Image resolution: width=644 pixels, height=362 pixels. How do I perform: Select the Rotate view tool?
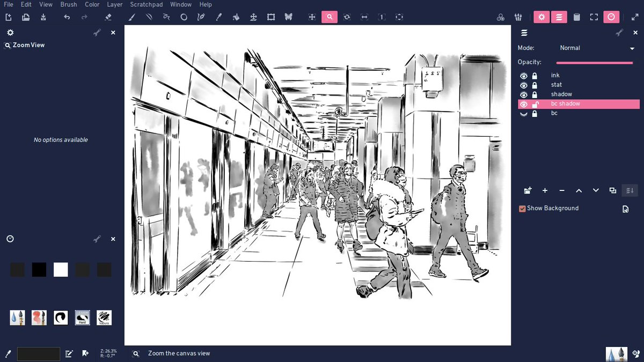347,17
